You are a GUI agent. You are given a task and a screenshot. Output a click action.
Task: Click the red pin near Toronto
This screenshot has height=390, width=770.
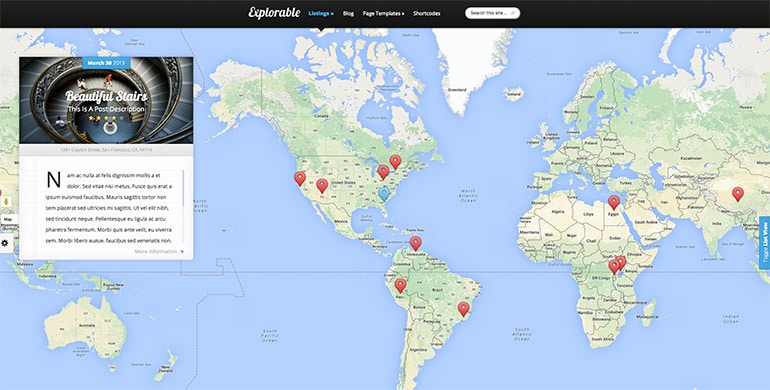[395, 162]
